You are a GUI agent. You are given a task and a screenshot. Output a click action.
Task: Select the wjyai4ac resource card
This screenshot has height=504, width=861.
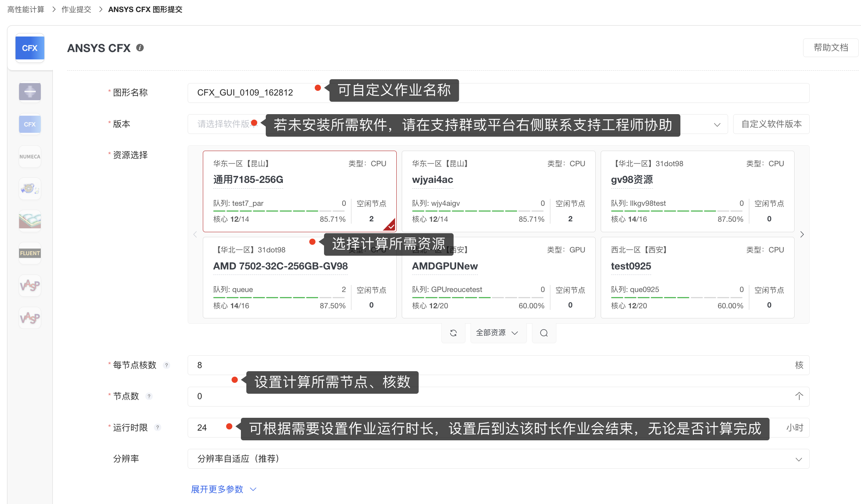click(x=498, y=191)
